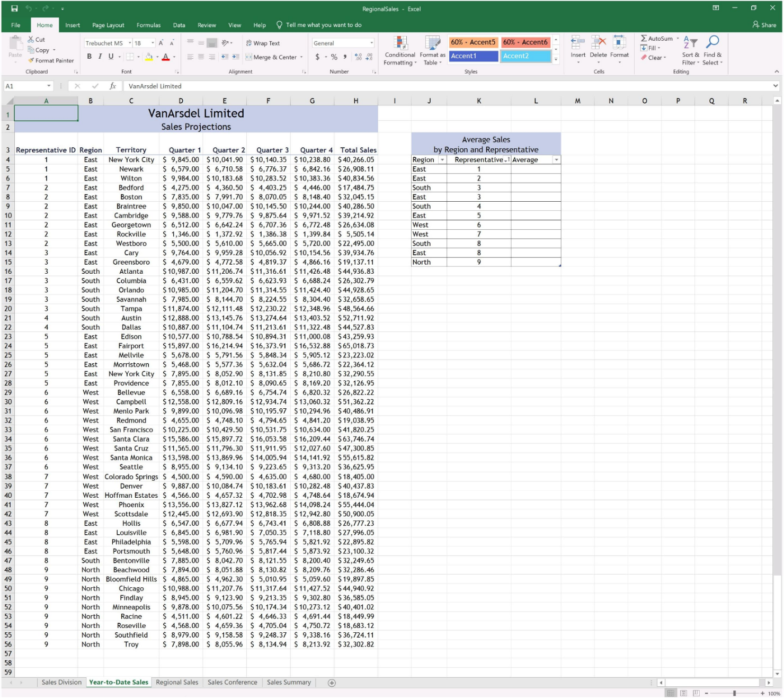Expand the Merge & Center dropdown arrow
This screenshot has height=700, width=784.
(x=301, y=57)
